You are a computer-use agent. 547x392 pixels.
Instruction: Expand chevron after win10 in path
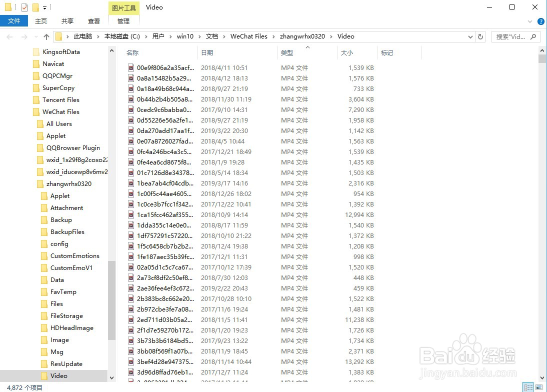pyautogui.click(x=199, y=36)
